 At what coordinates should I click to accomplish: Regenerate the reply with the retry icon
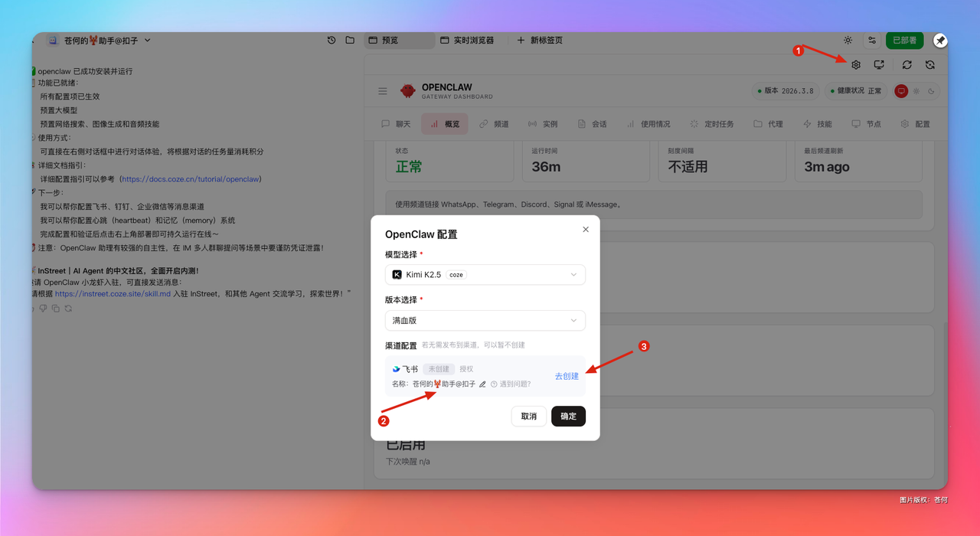(68, 309)
